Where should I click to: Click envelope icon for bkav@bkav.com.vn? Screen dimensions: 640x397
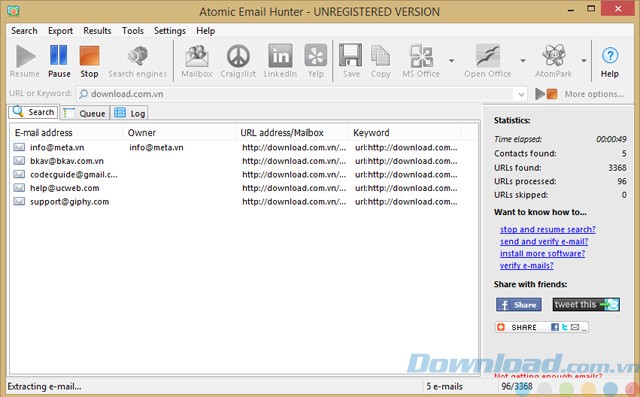click(19, 161)
